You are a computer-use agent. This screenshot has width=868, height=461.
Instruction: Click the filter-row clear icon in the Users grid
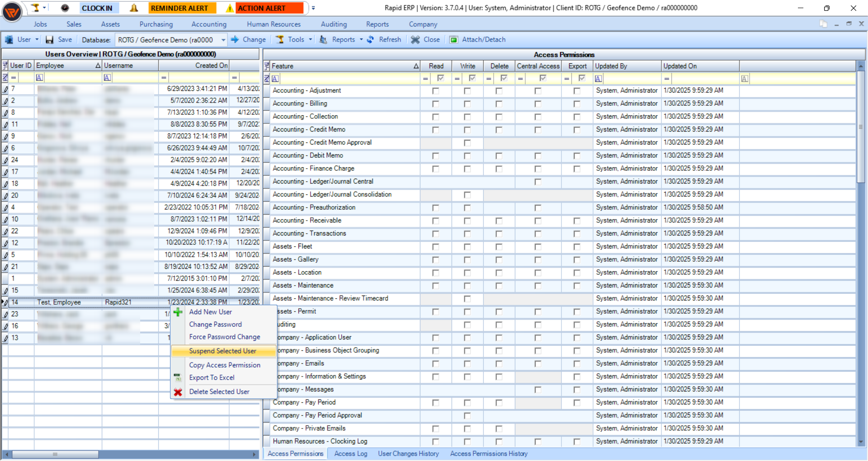click(5, 77)
